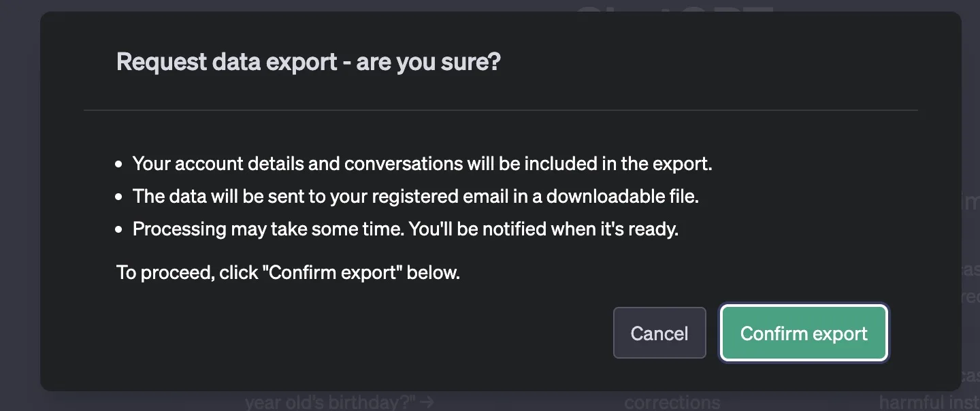Click the dimmed "harmful inst" text at bottom right

929,401
